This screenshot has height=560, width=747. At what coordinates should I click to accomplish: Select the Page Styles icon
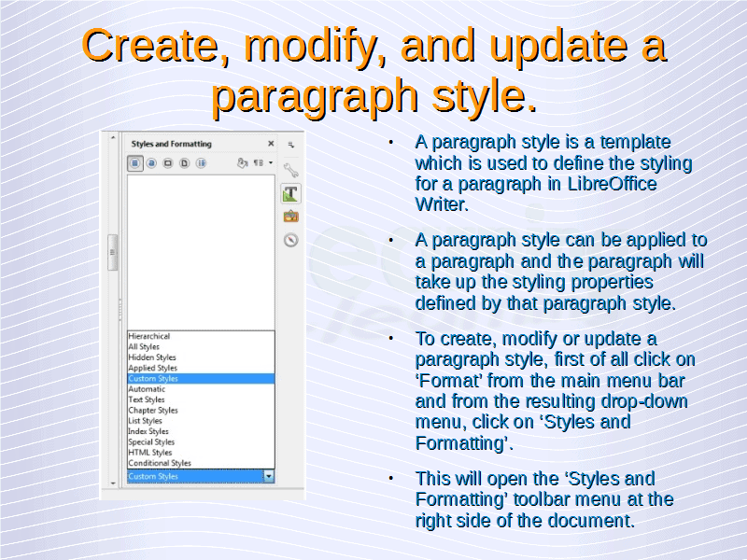pos(185,163)
